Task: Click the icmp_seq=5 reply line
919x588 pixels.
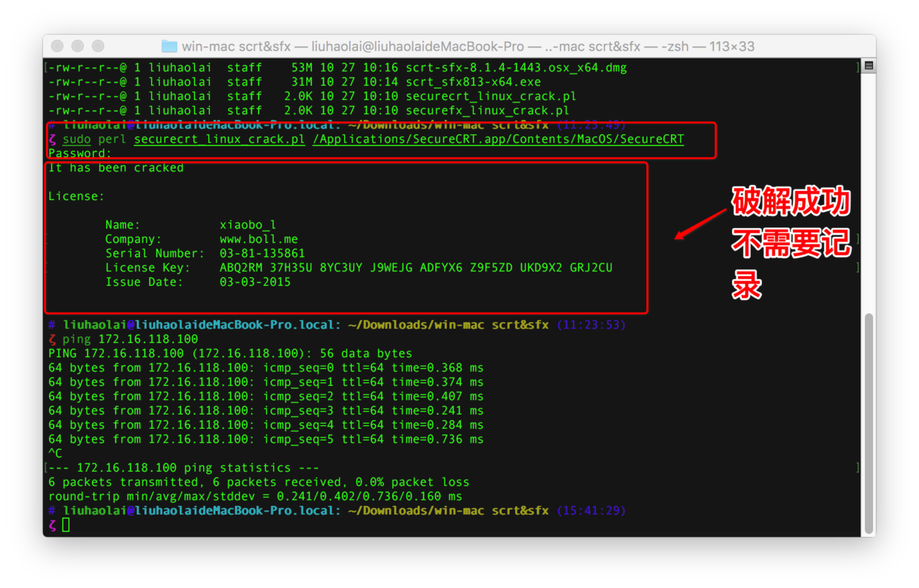Action: point(266,439)
